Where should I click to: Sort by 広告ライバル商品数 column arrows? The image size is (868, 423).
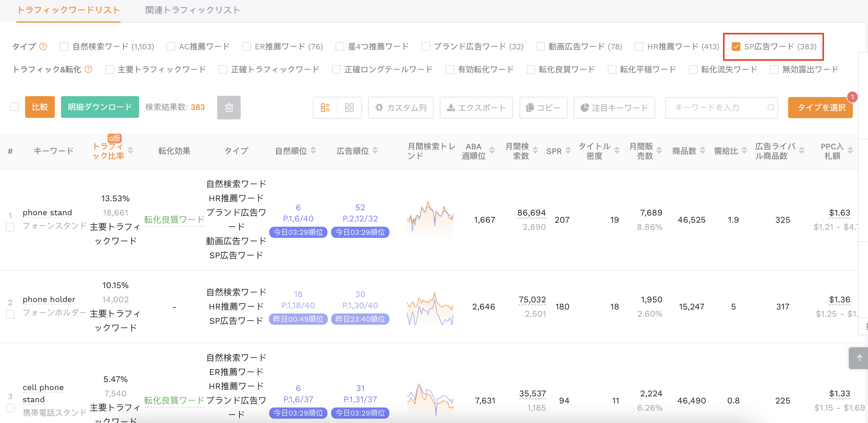pyautogui.click(x=802, y=150)
